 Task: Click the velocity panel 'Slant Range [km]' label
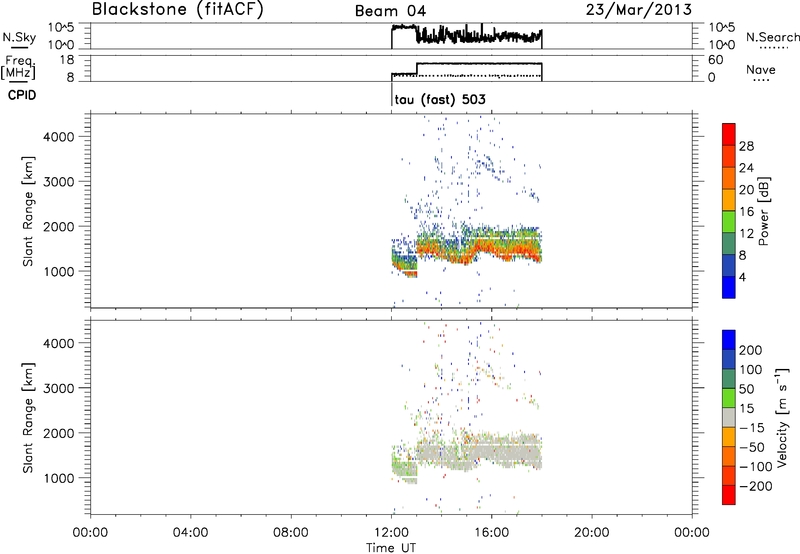coord(28,418)
